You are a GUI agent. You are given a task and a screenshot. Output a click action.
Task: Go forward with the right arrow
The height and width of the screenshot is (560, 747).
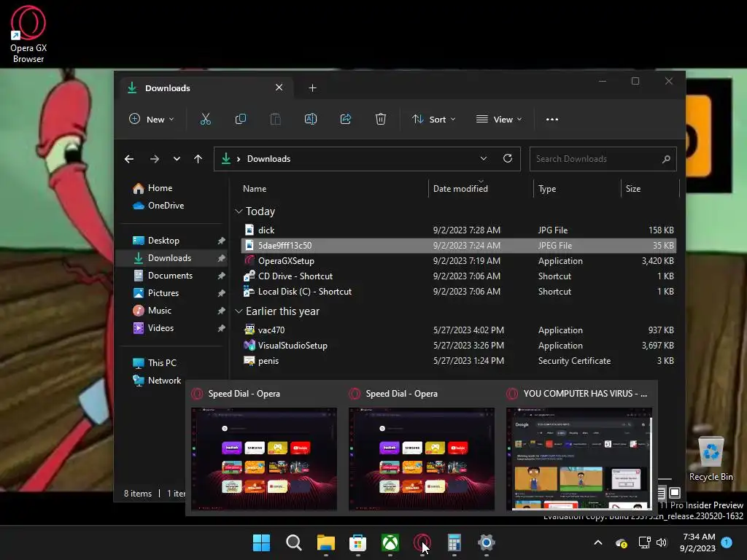(155, 159)
